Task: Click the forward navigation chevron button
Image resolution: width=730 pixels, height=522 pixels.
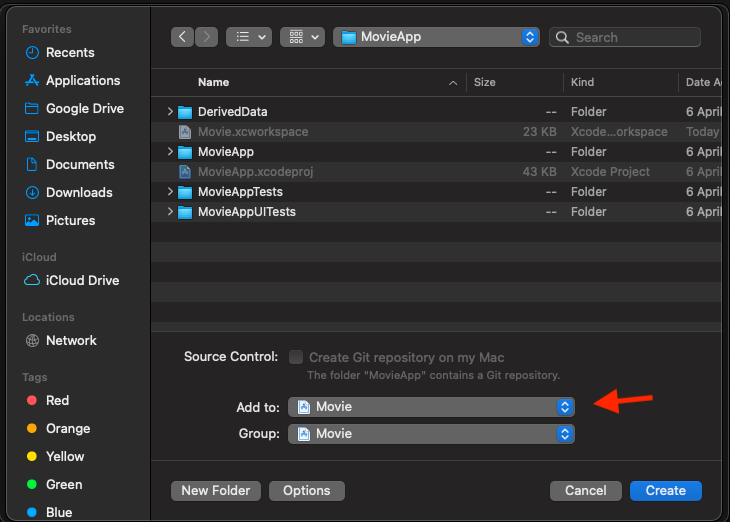Action: tap(207, 37)
